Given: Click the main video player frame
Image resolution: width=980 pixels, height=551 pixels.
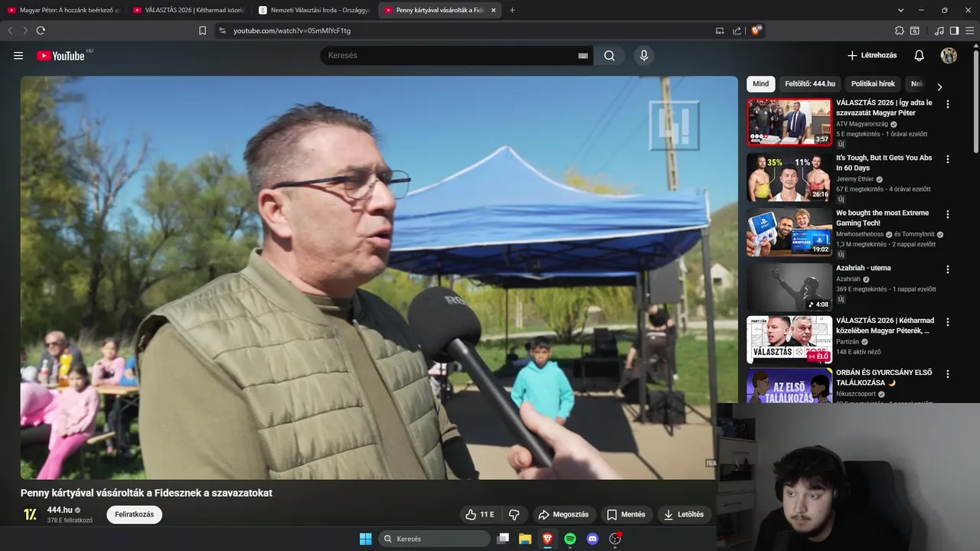Looking at the screenshot, I should tap(379, 278).
